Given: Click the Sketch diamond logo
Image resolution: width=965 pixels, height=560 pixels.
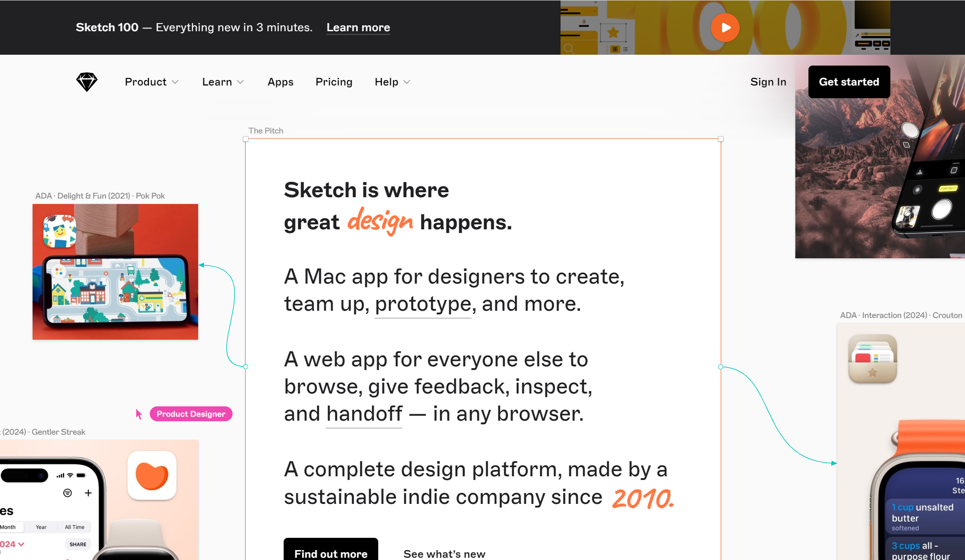Looking at the screenshot, I should (x=87, y=82).
